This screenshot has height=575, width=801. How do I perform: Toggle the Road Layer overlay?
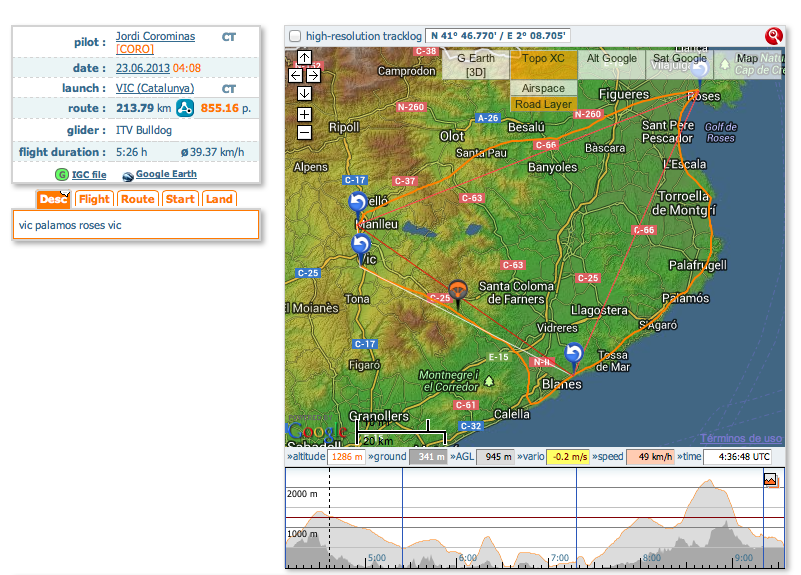(543, 104)
